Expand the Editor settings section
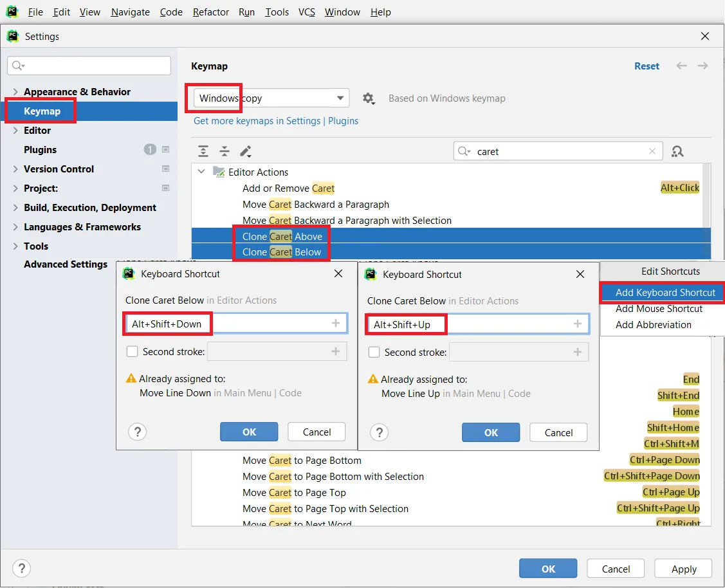Image resolution: width=725 pixels, height=588 pixels. [15, 131]
